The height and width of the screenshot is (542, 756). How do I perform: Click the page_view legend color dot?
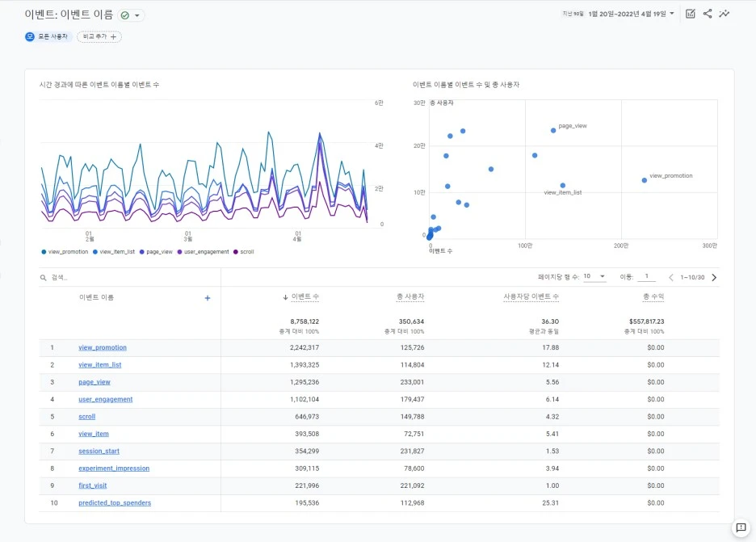[142, 252]
